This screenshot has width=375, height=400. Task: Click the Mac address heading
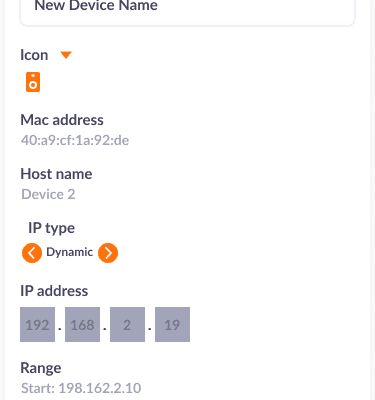[62, 120]
